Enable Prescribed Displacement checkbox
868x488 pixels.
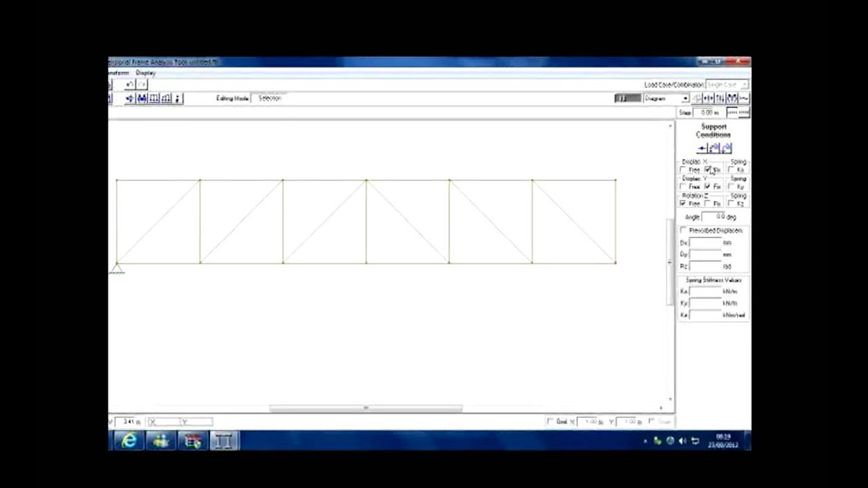pos(684,230)
